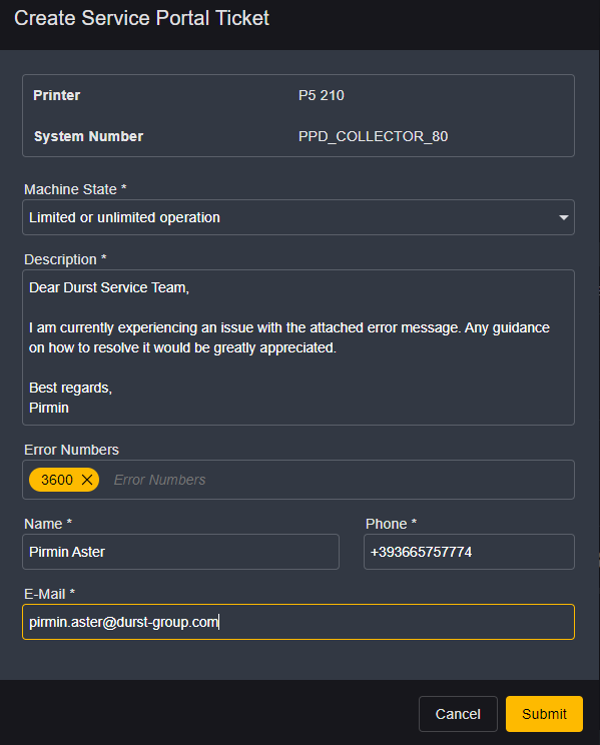Click the 'Name *' label
This screenshot has width=600, height=745.
tap(48, 524)
